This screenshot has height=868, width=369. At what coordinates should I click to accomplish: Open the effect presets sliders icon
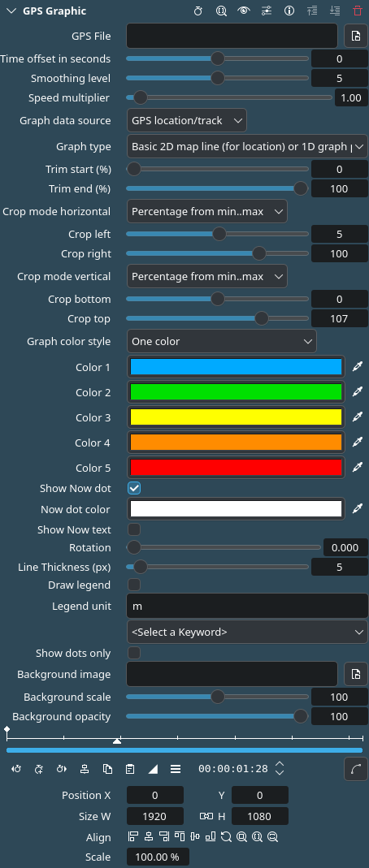[x=267, y=11]
